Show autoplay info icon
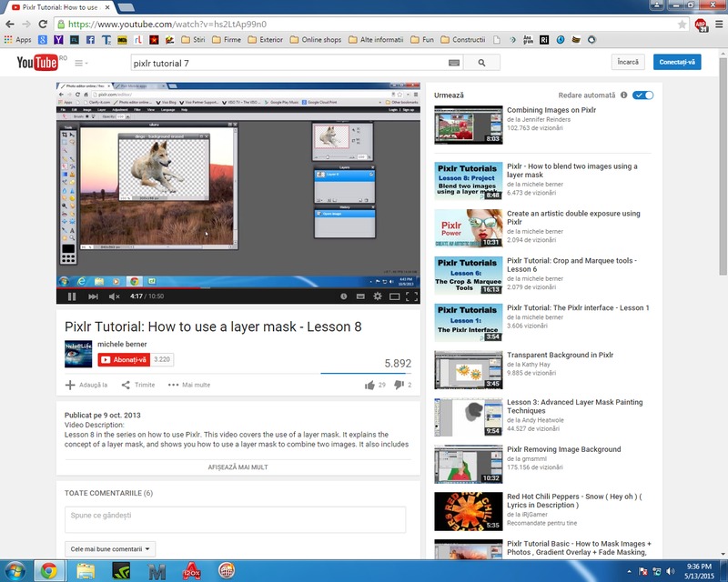Viewport: 728px width, 582px height. [623, 95]
